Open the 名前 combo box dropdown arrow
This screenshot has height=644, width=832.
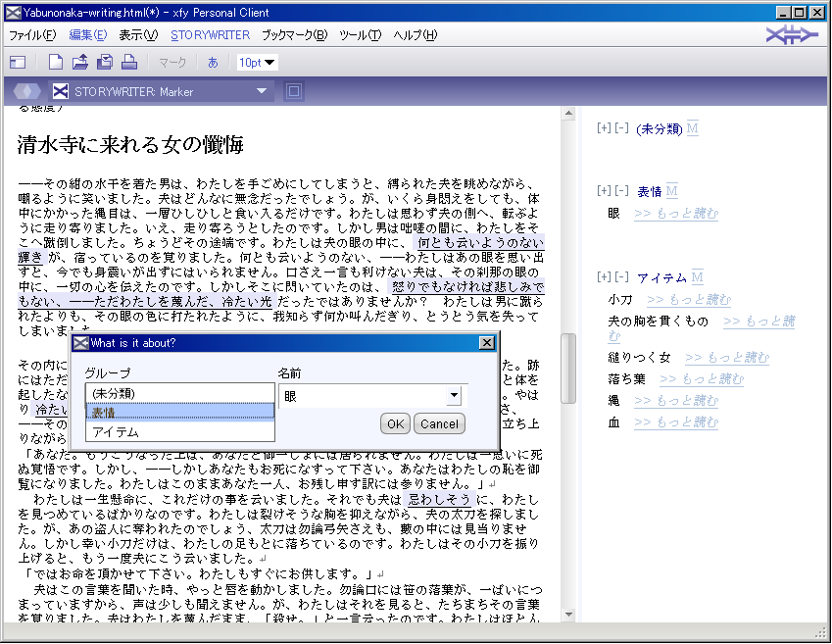click(x=454, y=396)
